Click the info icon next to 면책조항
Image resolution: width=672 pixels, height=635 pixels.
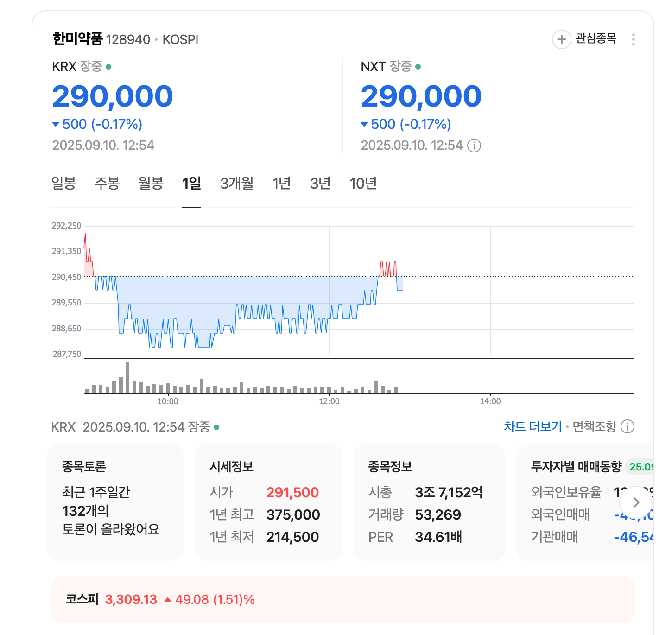pos(628,427)
